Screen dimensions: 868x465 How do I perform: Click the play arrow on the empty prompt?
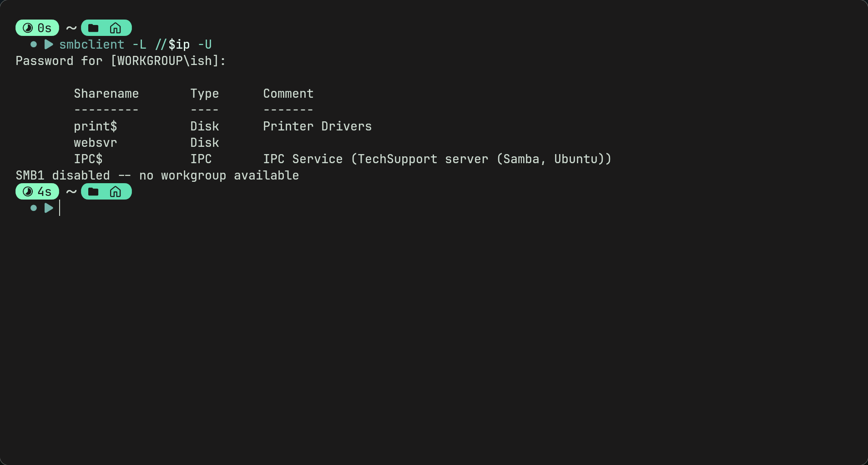tap(49, 208)
